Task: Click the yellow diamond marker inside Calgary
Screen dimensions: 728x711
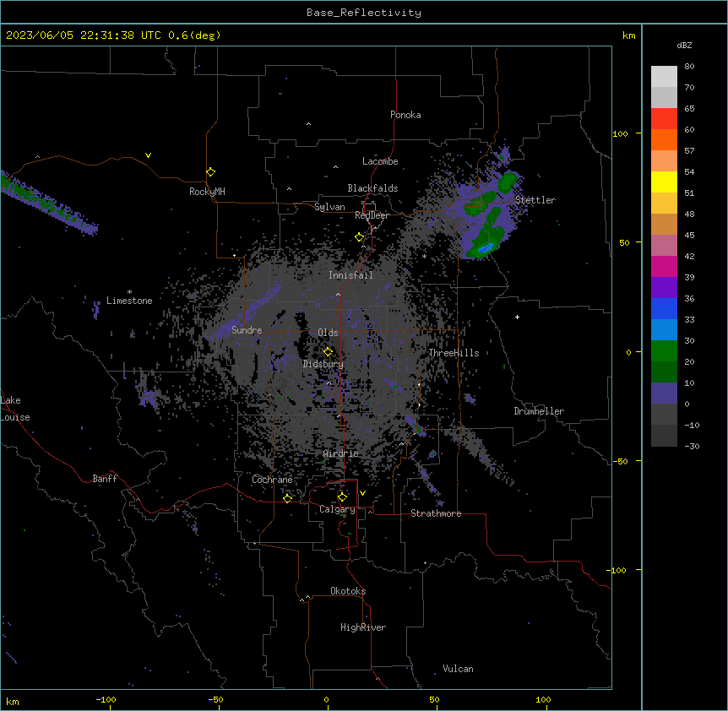Action: click(342, 497)
